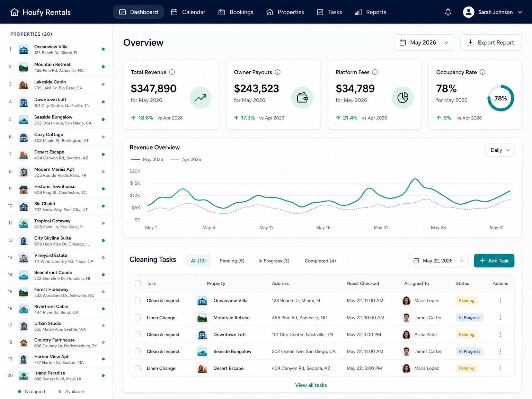Screen dimensions: 532x399
Task: Check the Downtown Loft Clean & Inspect task
Action: pyautogui.click(x=138, y=335)
